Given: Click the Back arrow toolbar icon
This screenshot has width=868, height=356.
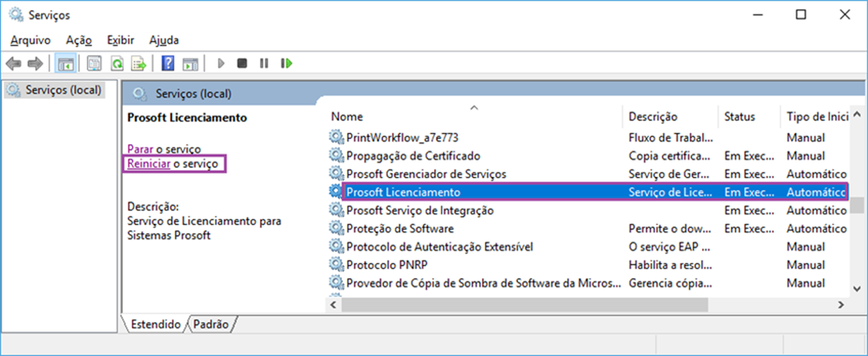Looking at the screenshot, I should [13, 63].
